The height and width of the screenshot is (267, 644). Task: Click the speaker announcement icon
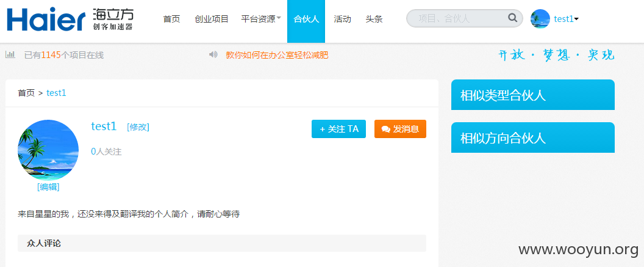click(213, 54)
